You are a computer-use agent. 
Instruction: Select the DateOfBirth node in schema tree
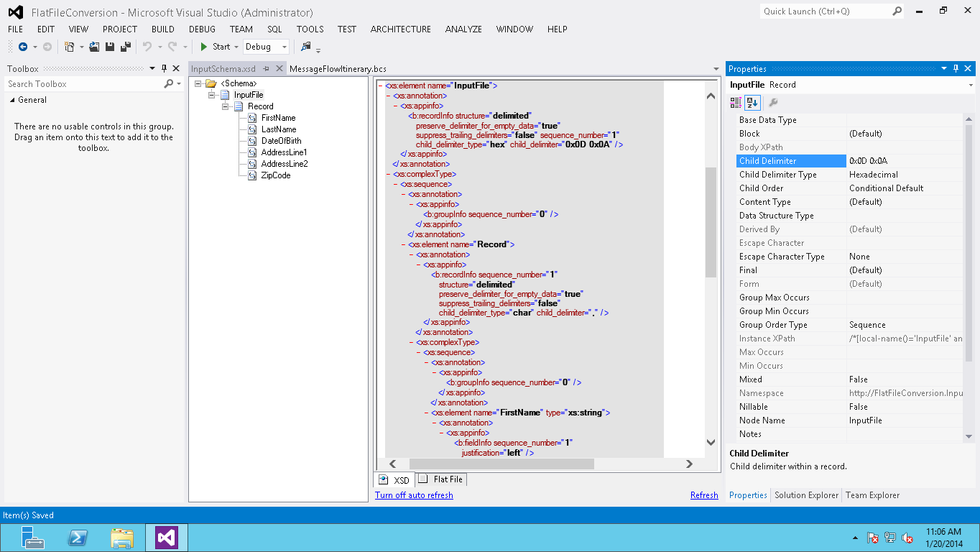[x=282, y=141]
